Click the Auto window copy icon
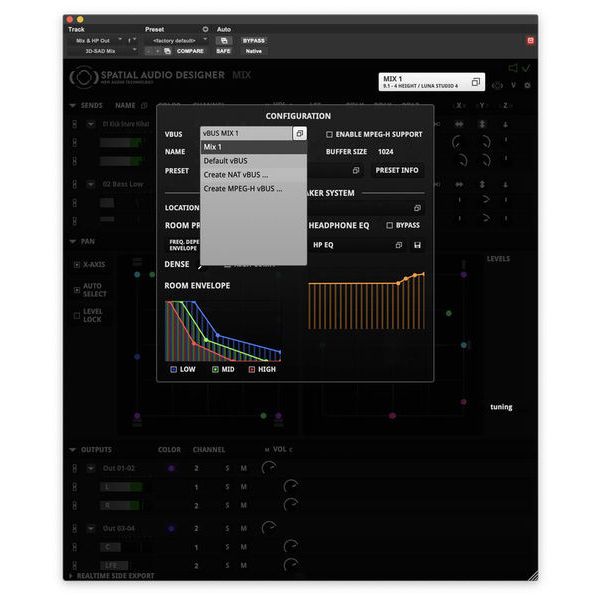This screenshot has height=600, width=600. [x=224, y=41]
